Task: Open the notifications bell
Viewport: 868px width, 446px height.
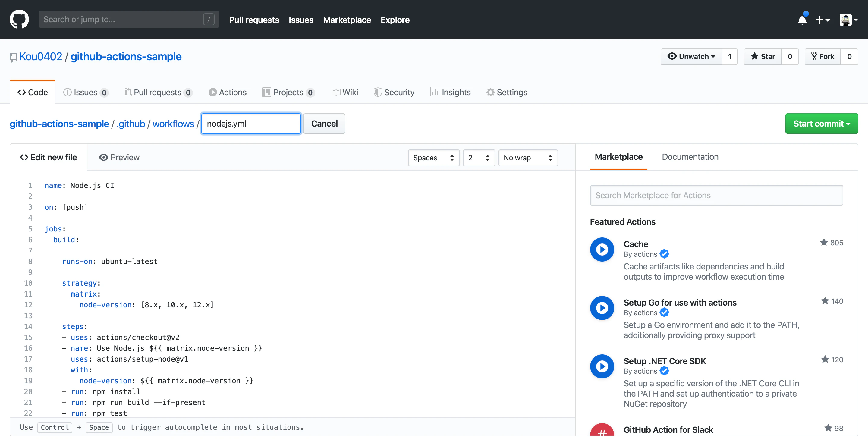Action: [802, 20]
